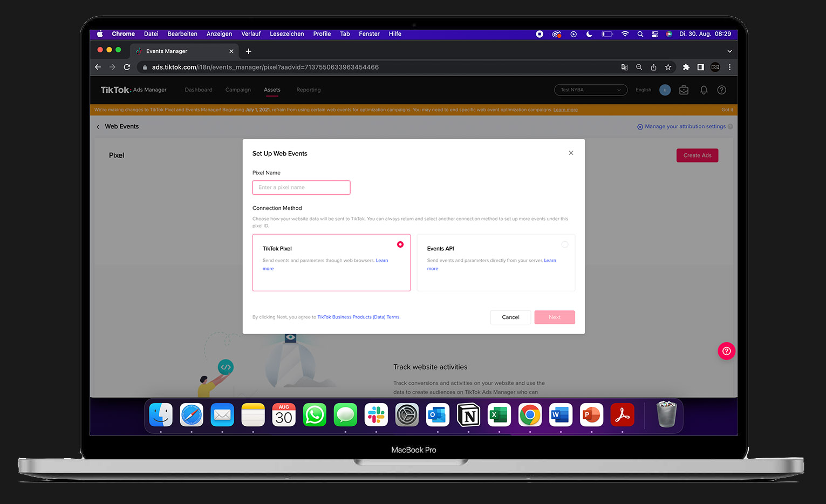Image resolution: width=826 pixels, height=504 pixels.
Task: Open the Mail app in dock
Action: coord(222,415)
